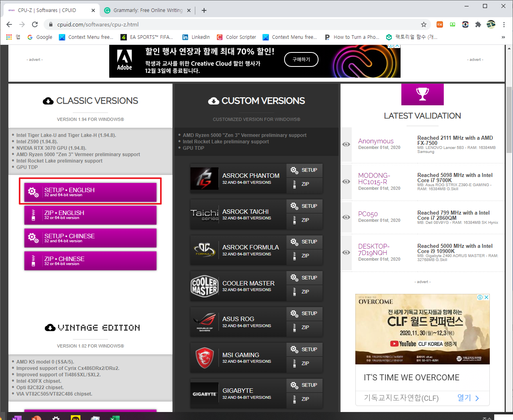The width and height of the screenshot is (513, 420).
Task: Download ZIP • ENGLISH classic version
Action: 90,215
